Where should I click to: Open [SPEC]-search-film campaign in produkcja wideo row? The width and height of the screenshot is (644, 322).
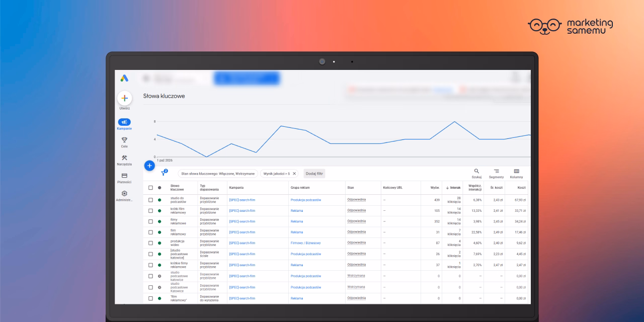[x=242, y=243]
